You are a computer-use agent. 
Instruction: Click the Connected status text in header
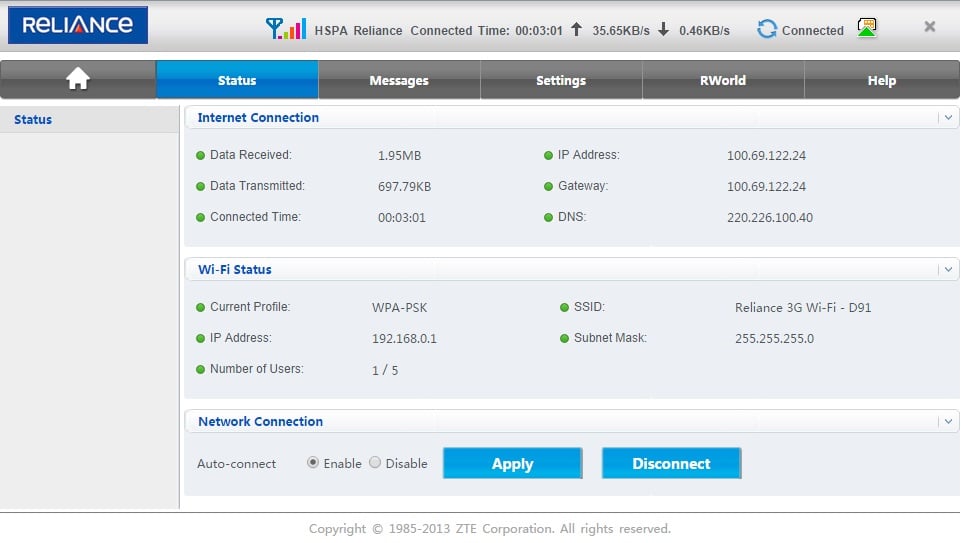pyautogui.click(x=813, y=30)
